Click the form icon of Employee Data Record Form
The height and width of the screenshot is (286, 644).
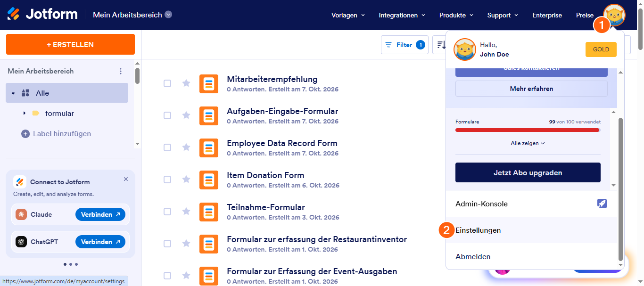pyautogui.click(x=209, y=148)
